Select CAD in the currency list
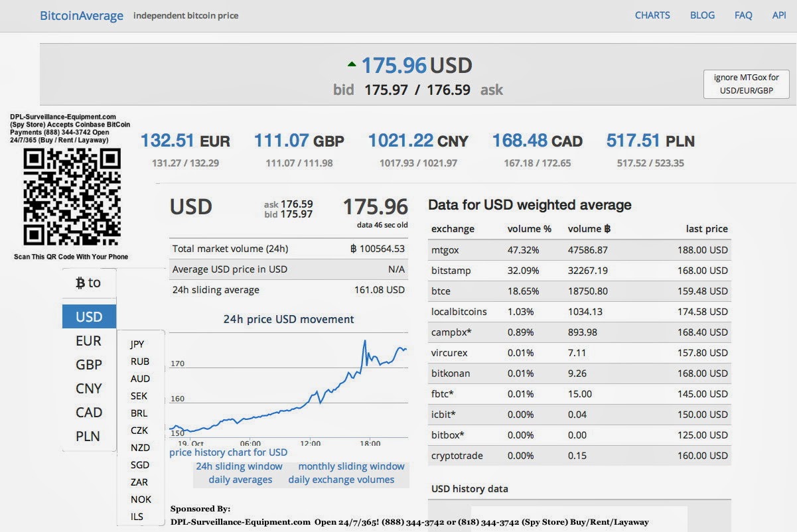This screenshot has height=532, width=797. 89,413
